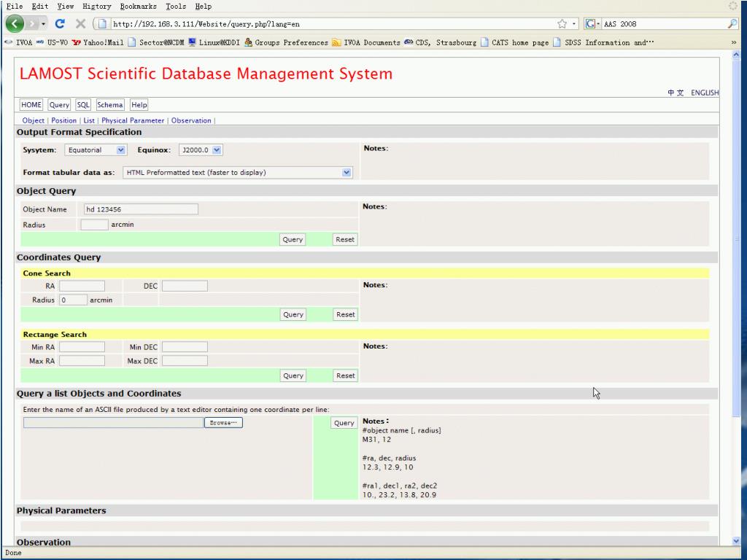Image resolution: width=747 pixels, height=560 pixels.
Task: Open the browser Help menu
Action: coord(204,6)
